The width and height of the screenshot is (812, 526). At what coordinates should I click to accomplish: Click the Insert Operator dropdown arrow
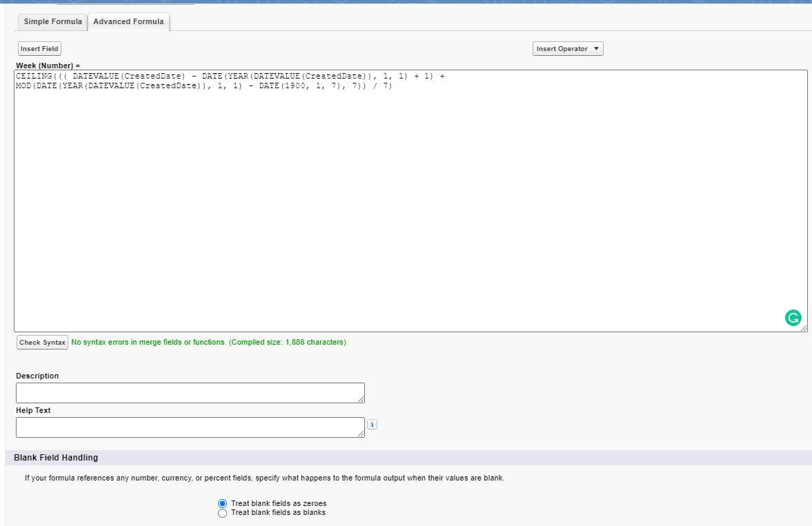click(596, 48)
